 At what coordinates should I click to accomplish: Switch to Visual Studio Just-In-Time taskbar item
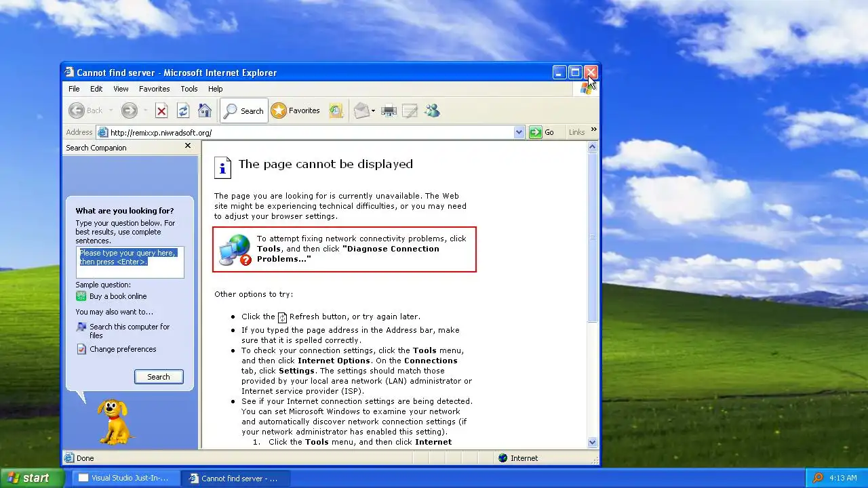[126, 478]
